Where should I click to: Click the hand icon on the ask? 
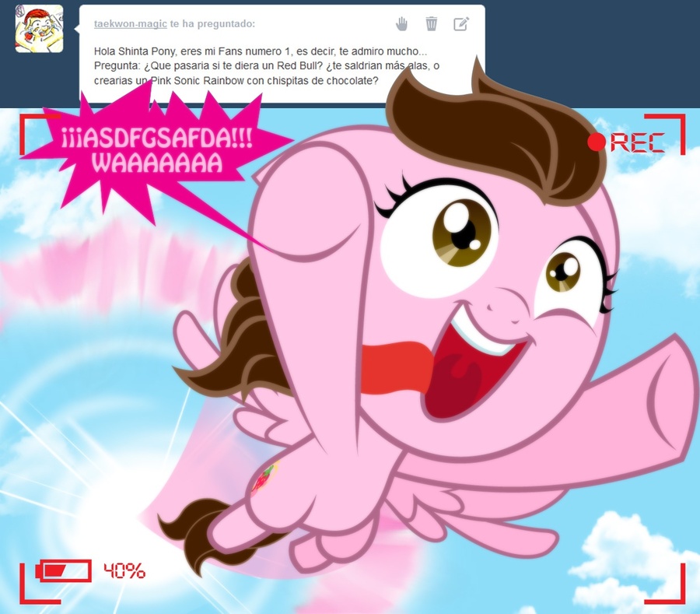click(402, 23)
